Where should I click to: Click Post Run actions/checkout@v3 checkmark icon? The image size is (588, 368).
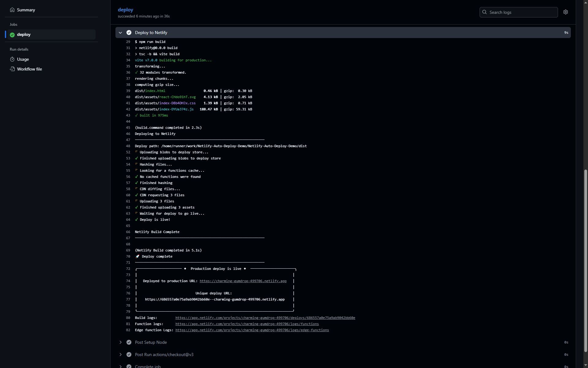point(129,355)
